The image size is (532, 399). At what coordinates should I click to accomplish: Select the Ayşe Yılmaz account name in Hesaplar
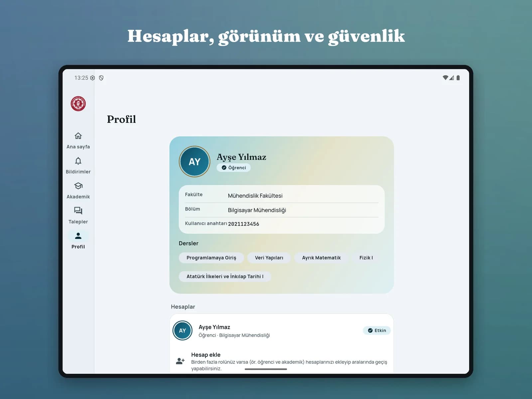coord(214,327)
